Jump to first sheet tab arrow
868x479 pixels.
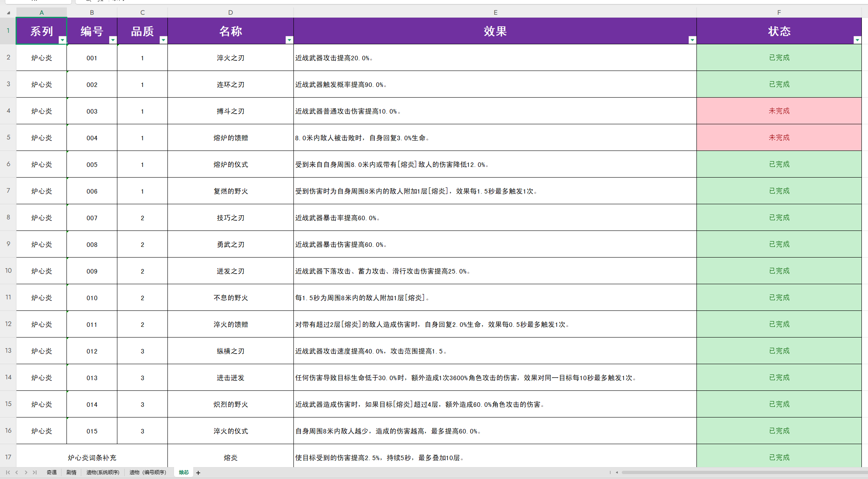[8, 472]
